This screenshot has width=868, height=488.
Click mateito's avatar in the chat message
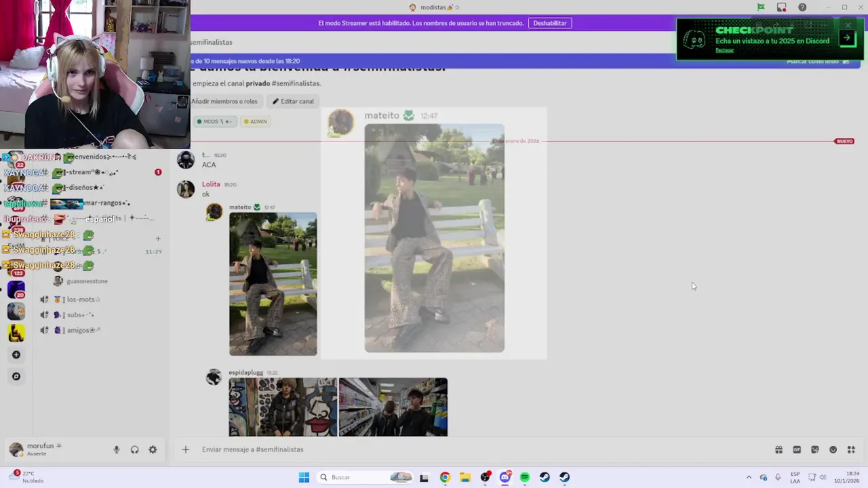214,212
